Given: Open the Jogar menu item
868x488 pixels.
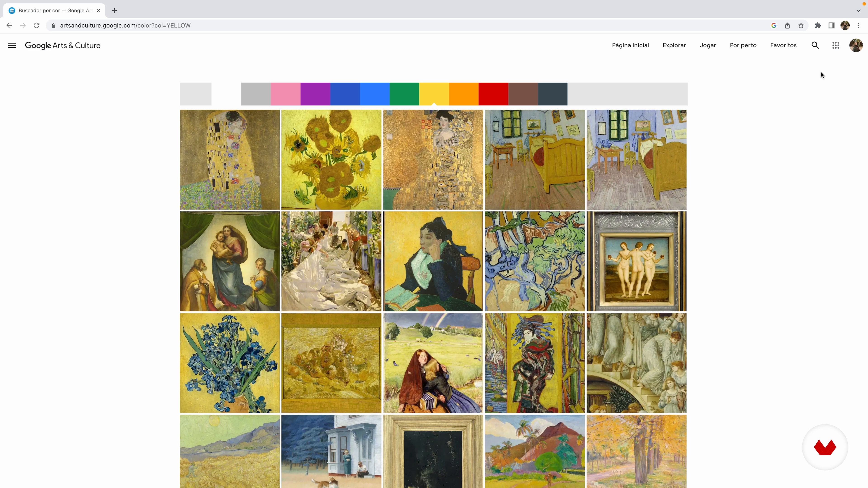Looking at the screenshot, I should (x=708, y=45).
